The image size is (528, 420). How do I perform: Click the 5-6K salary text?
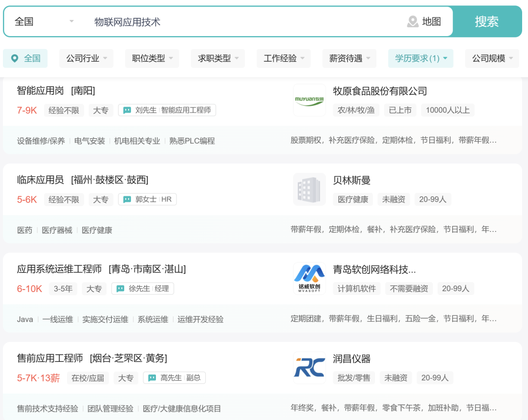click(x=27, y=199)
